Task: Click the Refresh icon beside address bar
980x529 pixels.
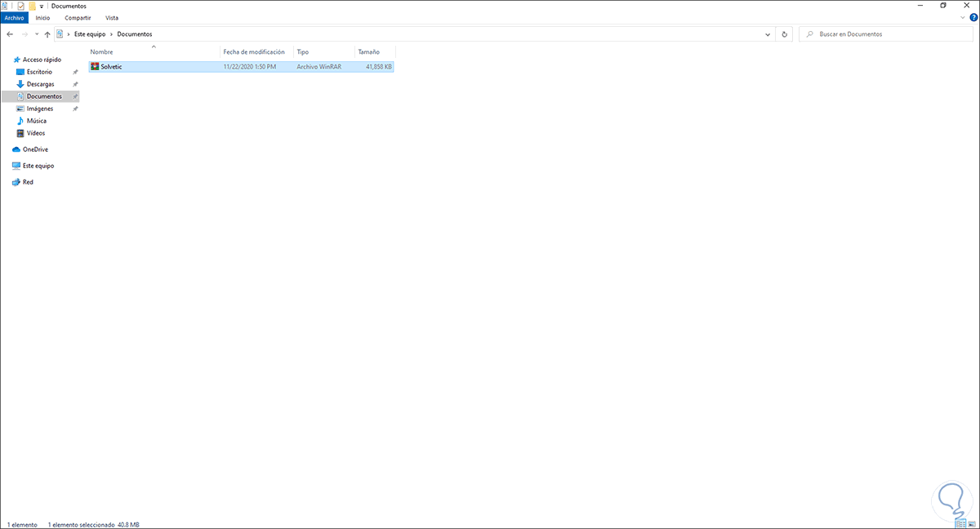Action: tap(783, 33)
